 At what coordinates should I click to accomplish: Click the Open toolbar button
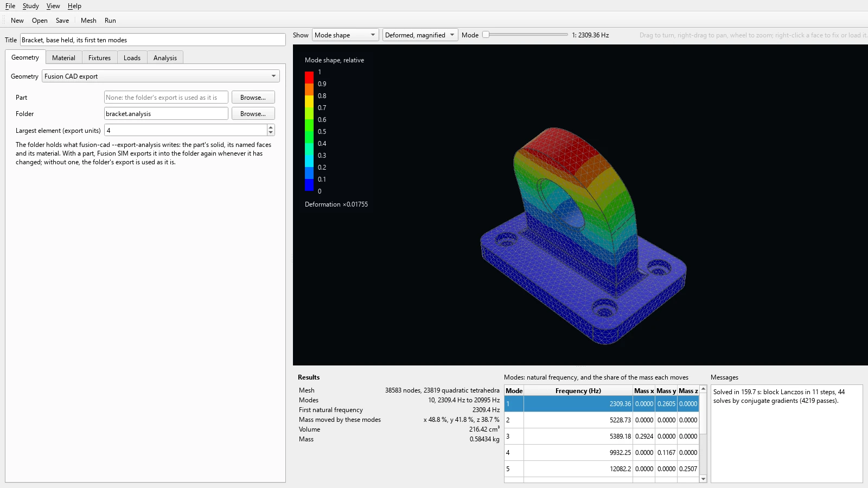coord(40,21)
